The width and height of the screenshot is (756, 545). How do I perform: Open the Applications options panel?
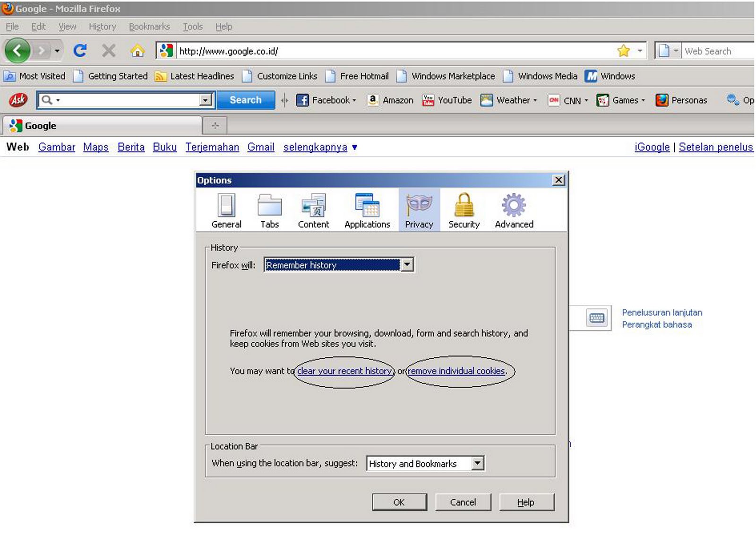(367, 210)
